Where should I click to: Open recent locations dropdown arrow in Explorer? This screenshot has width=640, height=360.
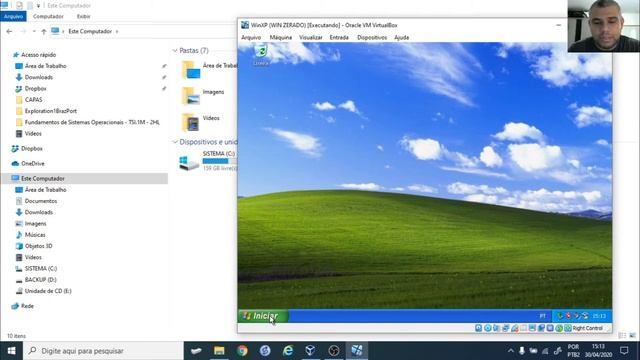coord(34,31)
